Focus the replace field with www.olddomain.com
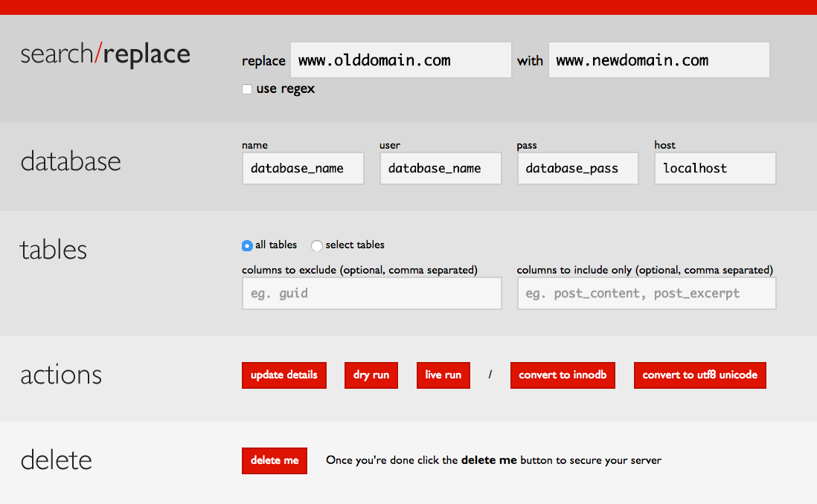 (400, 60)
